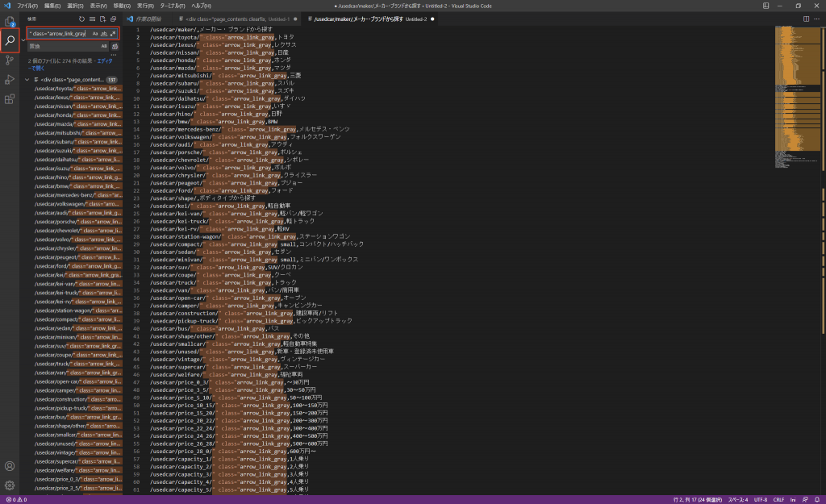Change indentation via スペース: 4
Screen dimensions: 826x504
[x=737, y=499]
